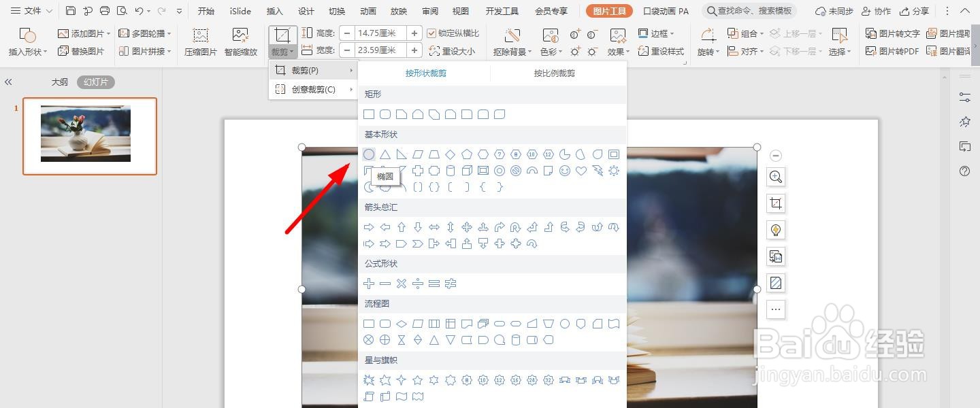Open the crop button dropdown
This screenshot has height=408, width=980.
[x=282, y=52]
